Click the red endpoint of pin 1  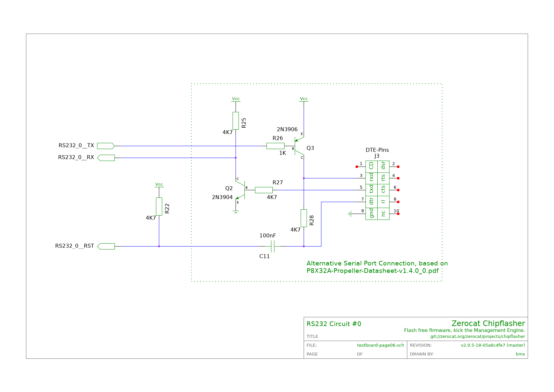click(357, 167)
